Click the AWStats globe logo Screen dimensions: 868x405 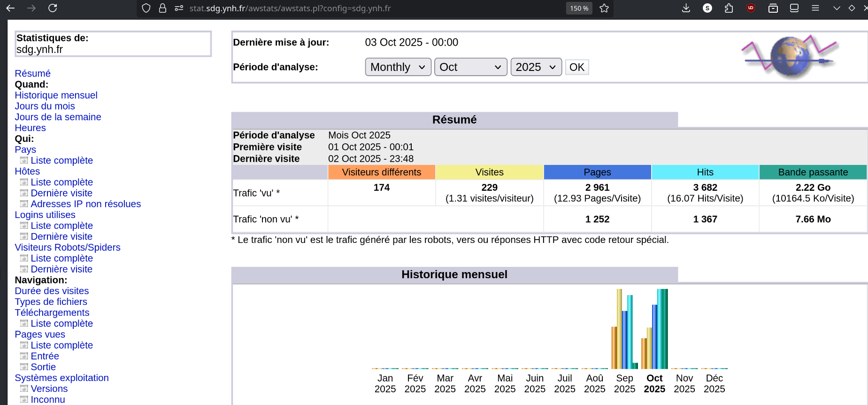(x=790, y=56)
